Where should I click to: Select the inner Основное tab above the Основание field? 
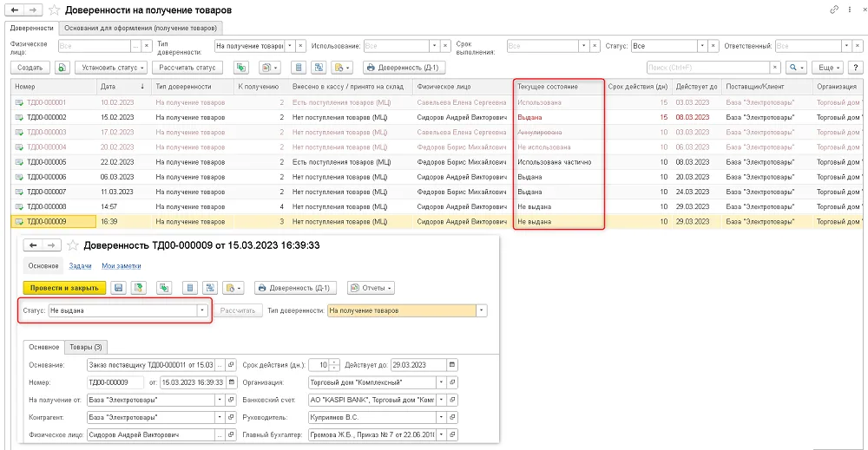43,347
